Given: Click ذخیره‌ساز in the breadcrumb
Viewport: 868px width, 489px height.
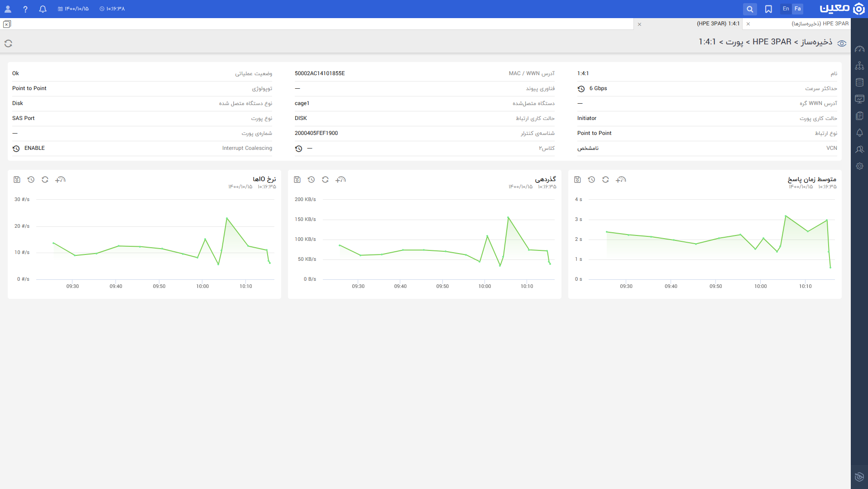Looking at the screenshot, I should (x=816, y=42).
